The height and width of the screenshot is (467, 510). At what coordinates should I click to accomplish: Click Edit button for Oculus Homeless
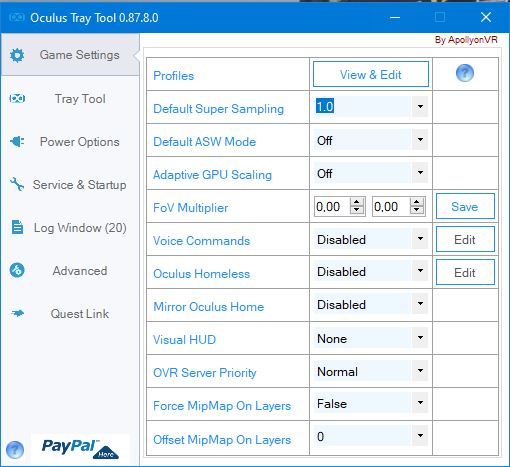tap(465, 272)
